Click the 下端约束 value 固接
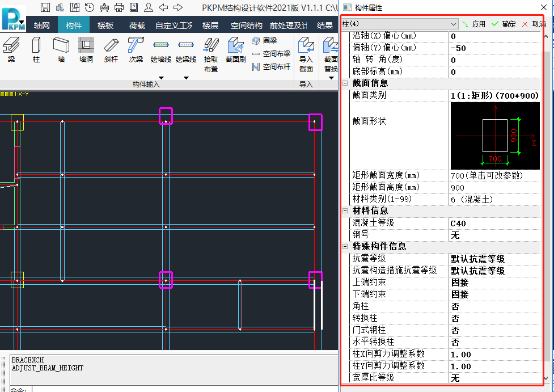The image size is (554, 392). pyautogui.click(x=495, y=294)
